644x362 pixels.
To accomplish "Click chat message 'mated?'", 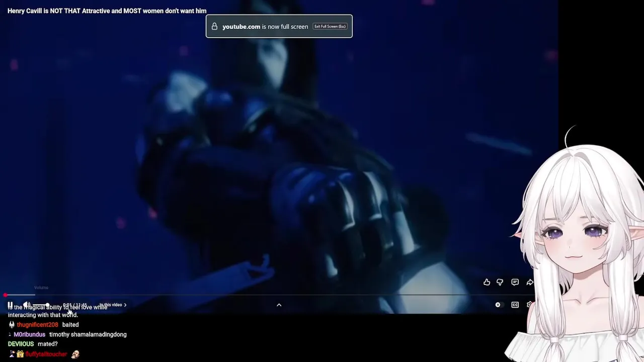I will pos(48,344).
